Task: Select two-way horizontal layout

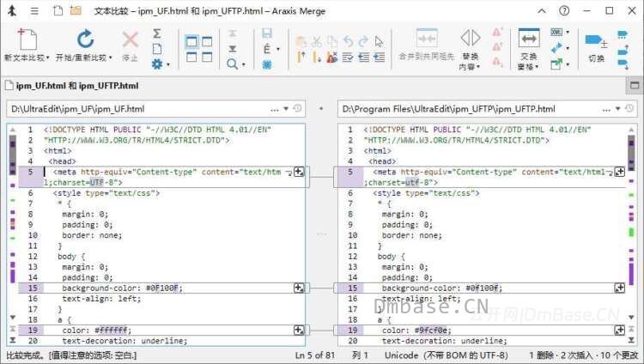Action: click(191, 58)
